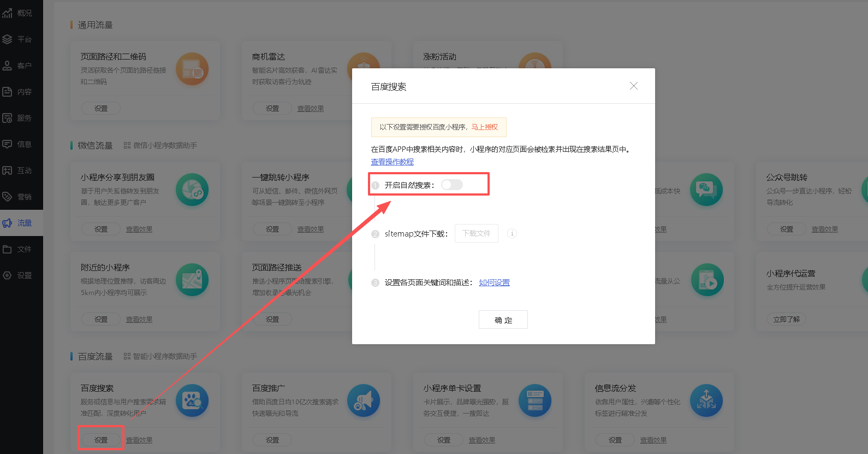
Task: Open 智能小程序数据助手 link
Action: (x=160, y=356)
